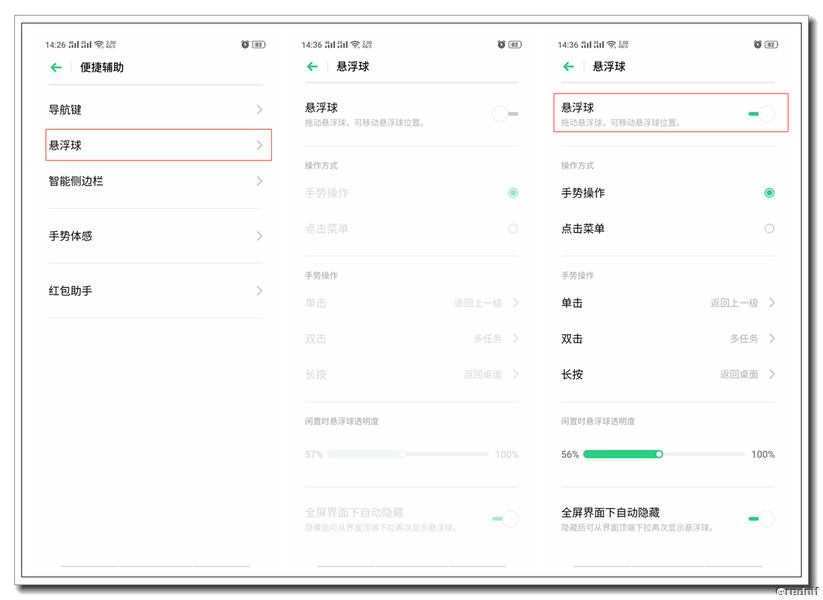Click the transparency slider handle on right screen
823x600 pixels.
point(659,453)
